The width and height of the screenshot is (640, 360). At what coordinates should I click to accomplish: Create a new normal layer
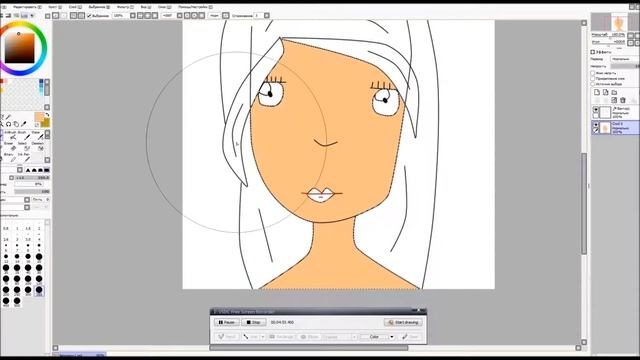click(x=597, y=92)
